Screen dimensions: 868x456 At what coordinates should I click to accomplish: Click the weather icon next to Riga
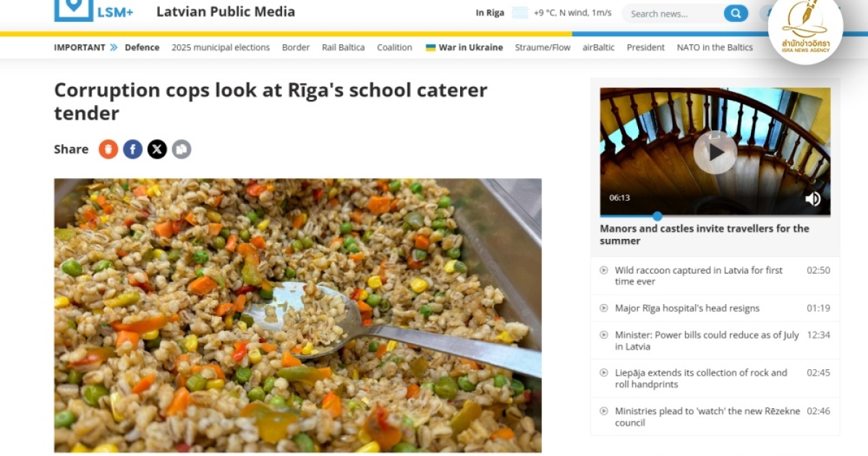[519, 13]
